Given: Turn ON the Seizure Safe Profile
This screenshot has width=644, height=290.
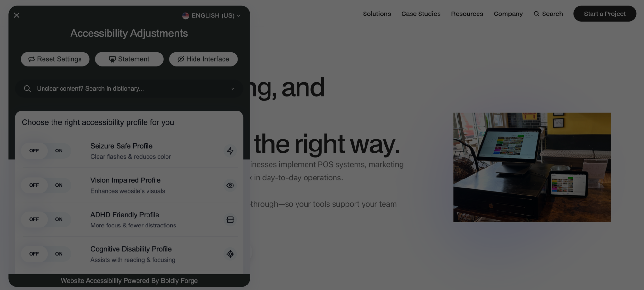Looking at the screenshot, I should coord(59,150).
